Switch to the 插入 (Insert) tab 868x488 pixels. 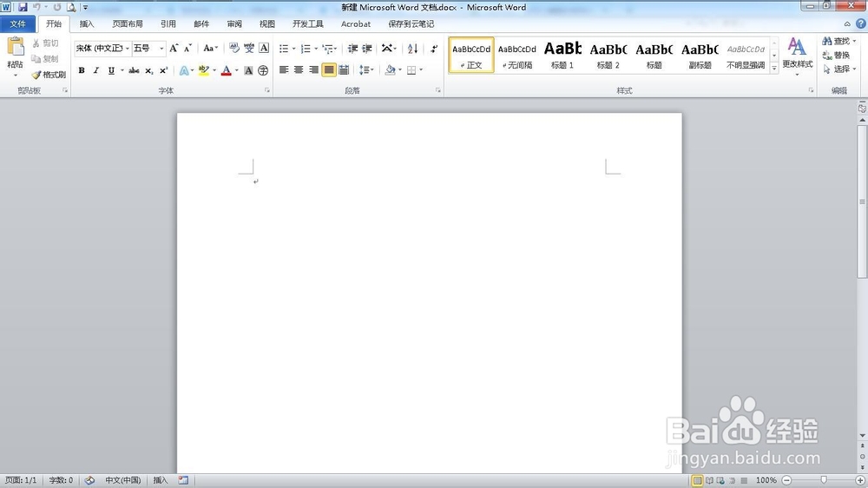[87, 23]
